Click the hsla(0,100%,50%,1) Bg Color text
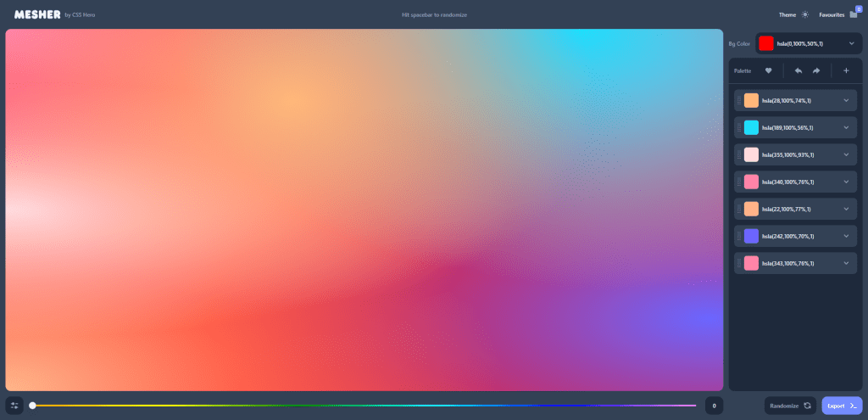Image resolution: width=868 pixels, height=420 pixels. click(800, 43)
